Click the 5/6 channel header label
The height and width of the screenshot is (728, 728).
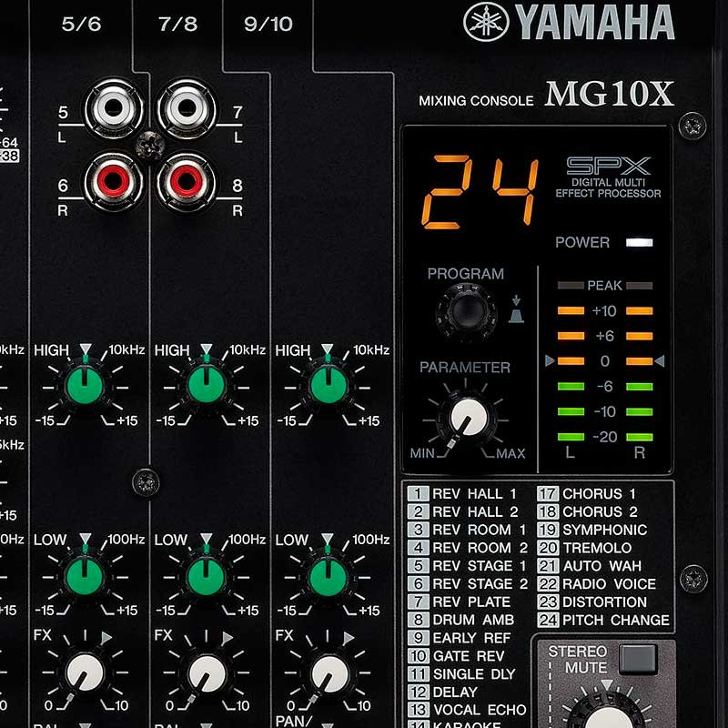tap(81, 25)
